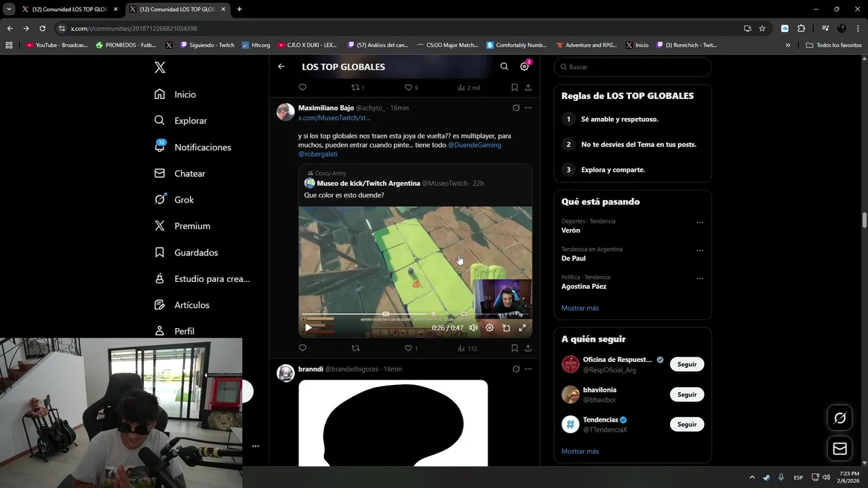This screenshot has width=868, height=488.
Task: Open Todos los favoritos folder
Action: [834, 45]
